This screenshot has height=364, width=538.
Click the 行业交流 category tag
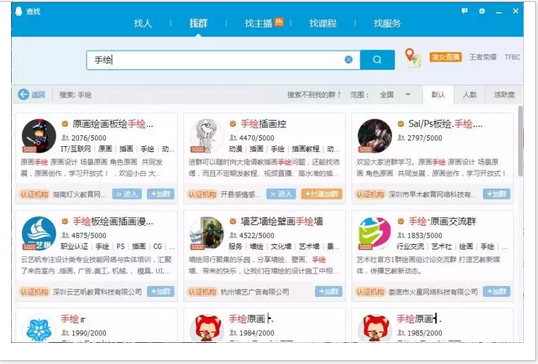(410, 246)
